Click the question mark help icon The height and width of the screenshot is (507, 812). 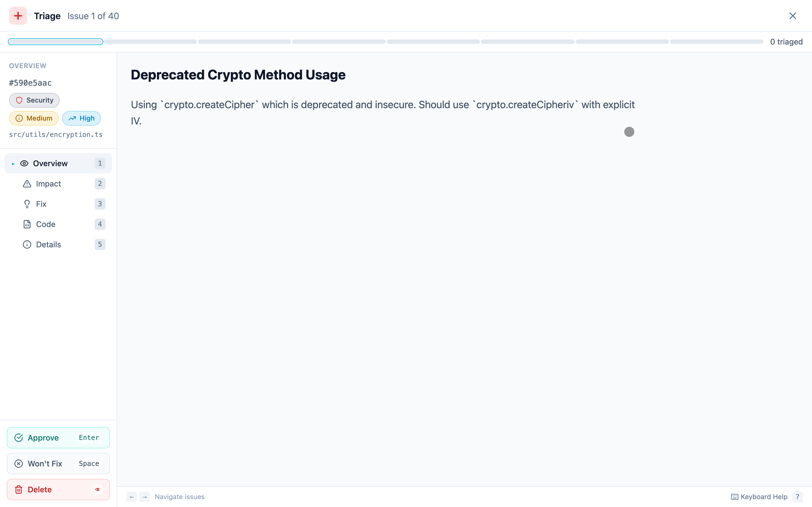798,497
